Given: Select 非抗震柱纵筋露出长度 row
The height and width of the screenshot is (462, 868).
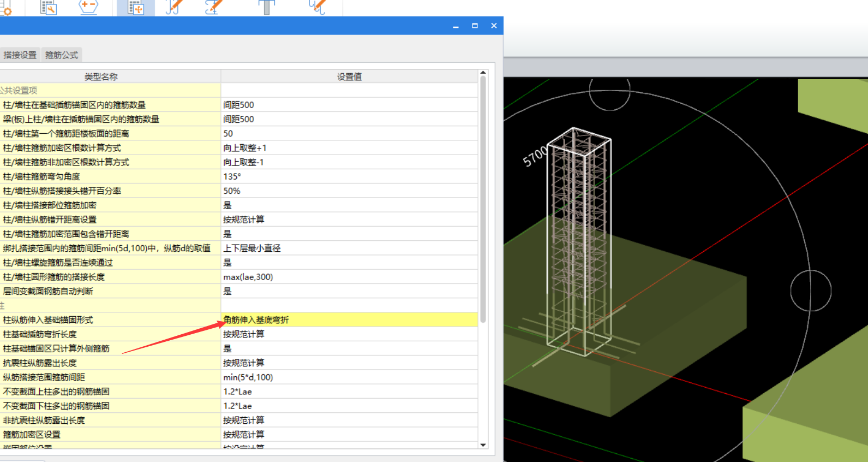Looking at the screenshot, I should coord(110,420).
